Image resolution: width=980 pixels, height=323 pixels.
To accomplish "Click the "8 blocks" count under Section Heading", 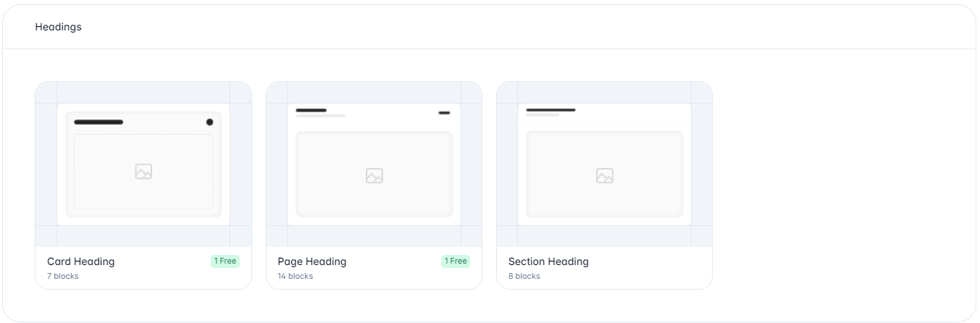I will tap(524, 276).
